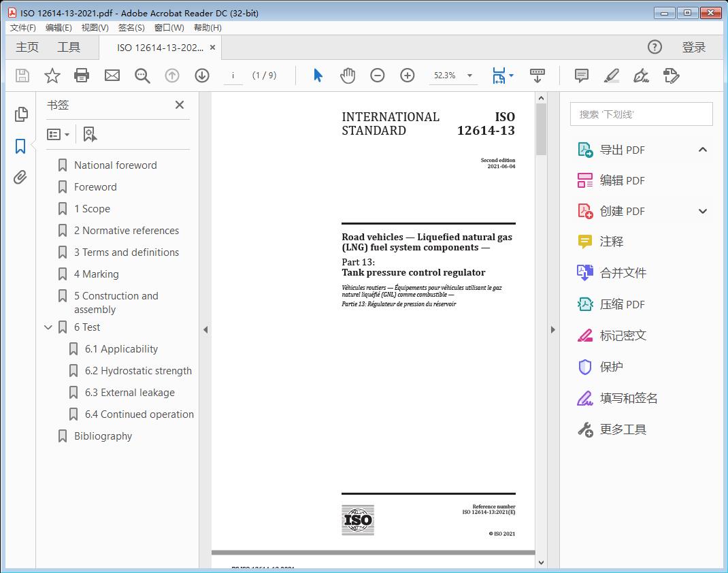
Task: Open 注释 tool
Action: (x=600, y=242)
